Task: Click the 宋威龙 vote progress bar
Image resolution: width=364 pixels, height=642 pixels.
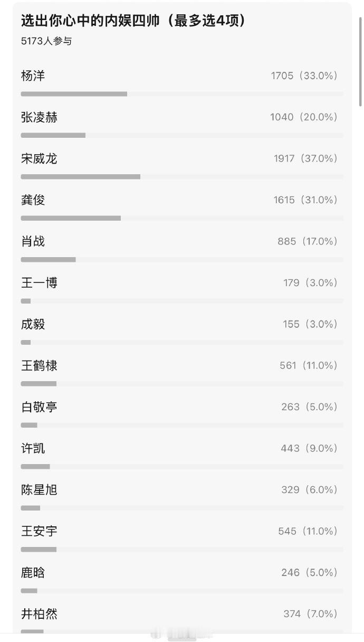Action: (x=182, y=176)
